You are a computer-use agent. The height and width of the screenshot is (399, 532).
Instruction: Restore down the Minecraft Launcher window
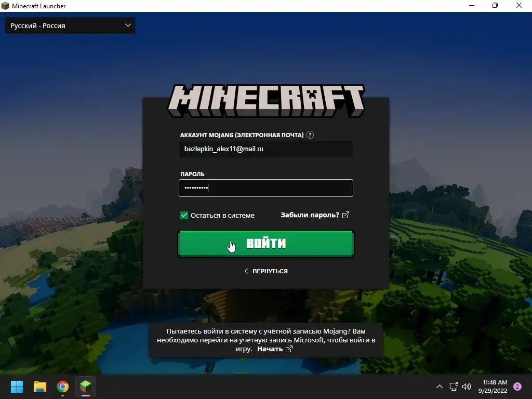tap(495, 5)
